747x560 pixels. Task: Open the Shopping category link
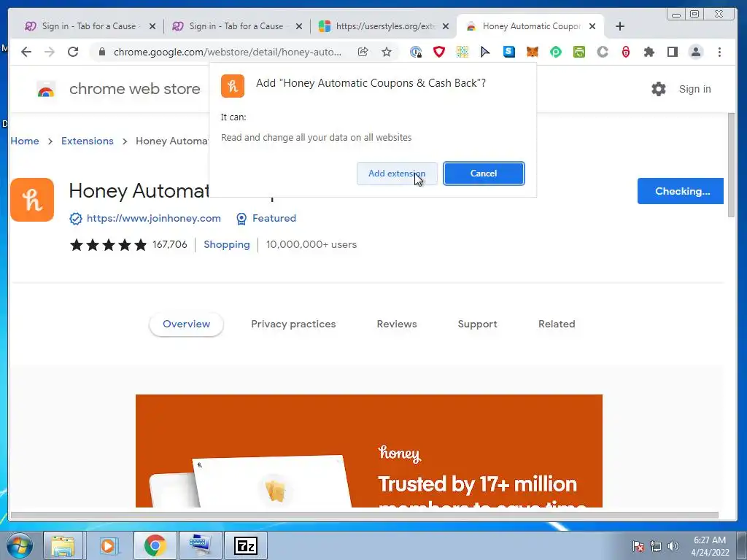point(227,244)
